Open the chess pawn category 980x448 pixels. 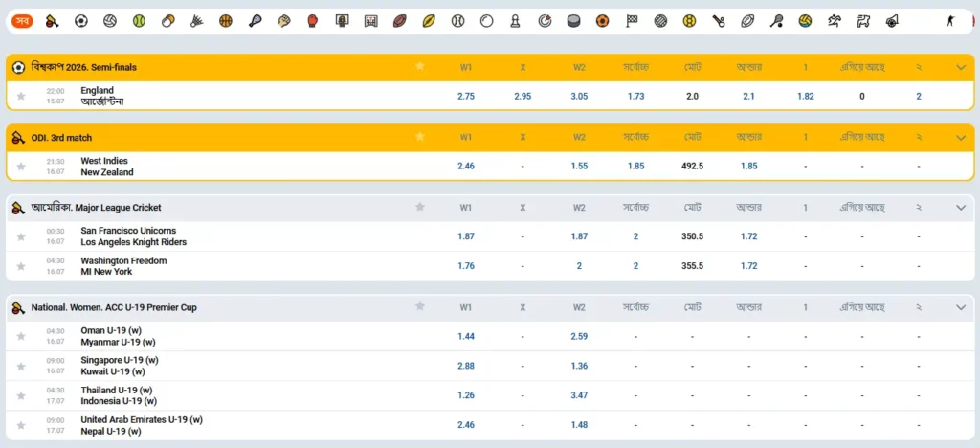pos(515,21)
